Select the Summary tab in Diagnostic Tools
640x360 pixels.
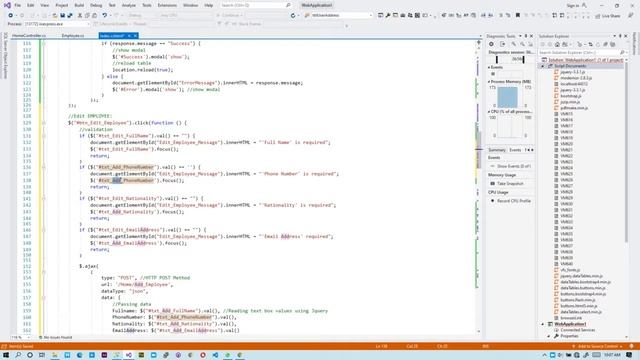point(497,150)
